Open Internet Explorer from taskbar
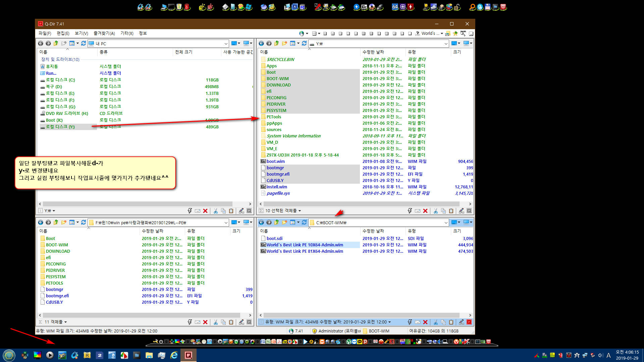Viewport: 644px width, 362px height. point(174,355)
